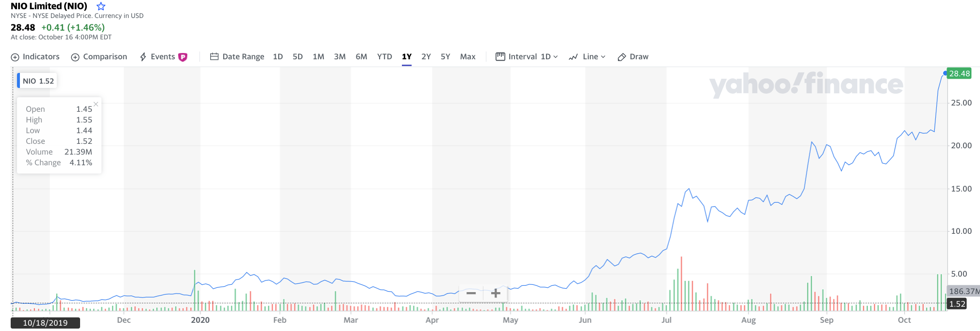Select the 5D range
980x331 pixels.
tap(298, 57)
